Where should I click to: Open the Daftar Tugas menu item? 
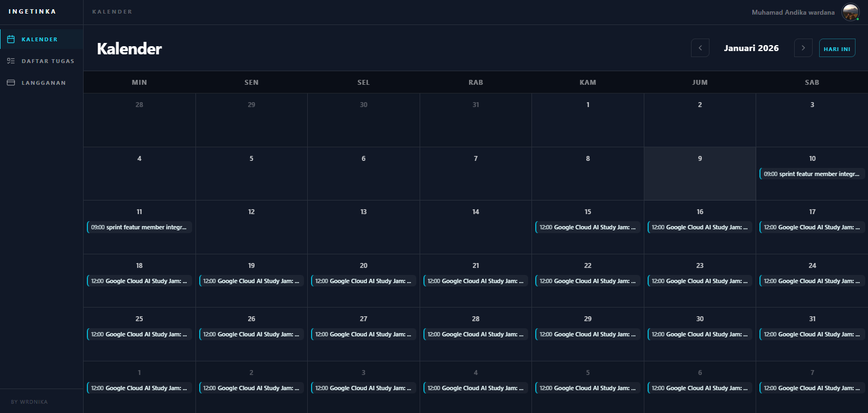(x=48, y=61)
